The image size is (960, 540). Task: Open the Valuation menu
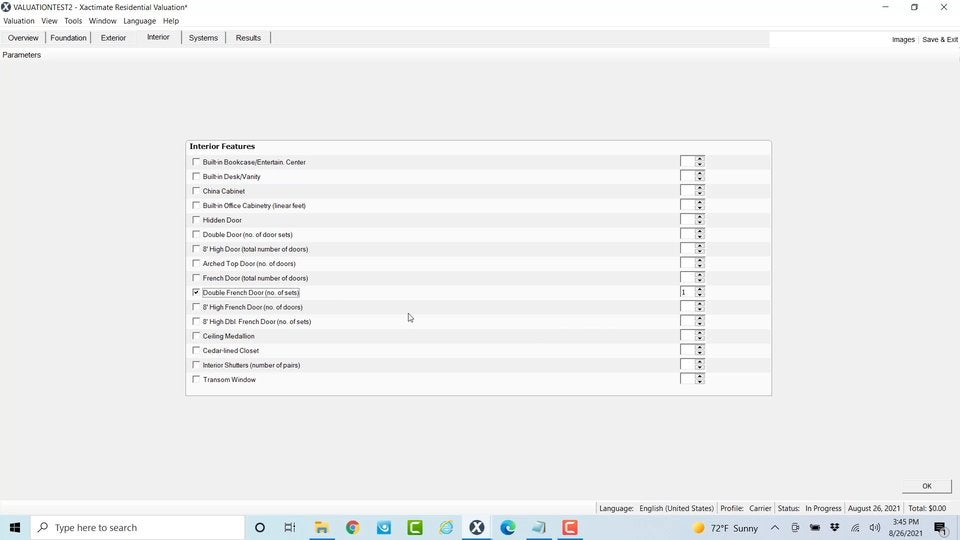point(19,21)
